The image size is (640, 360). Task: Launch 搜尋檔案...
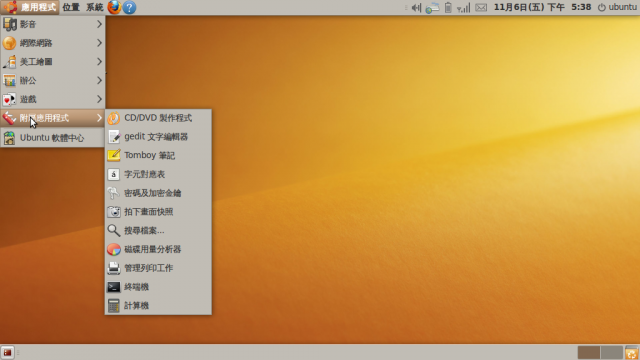[x=158, y=231]
